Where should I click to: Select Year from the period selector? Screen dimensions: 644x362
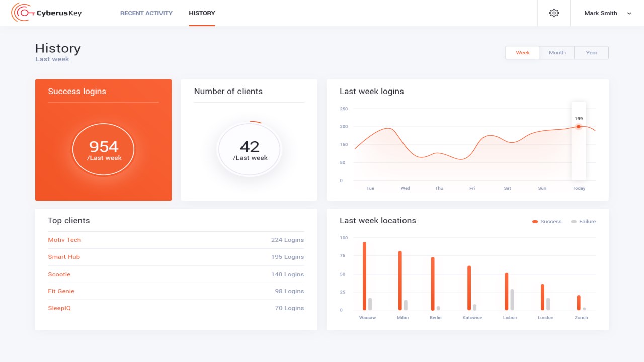click(x=591, y=52)
